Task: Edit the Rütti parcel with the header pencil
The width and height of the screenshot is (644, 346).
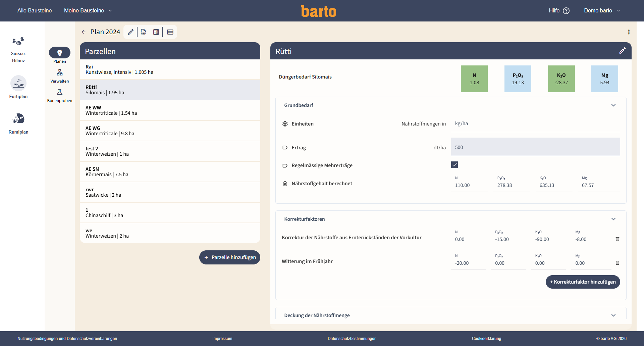Action: (622, 51)
